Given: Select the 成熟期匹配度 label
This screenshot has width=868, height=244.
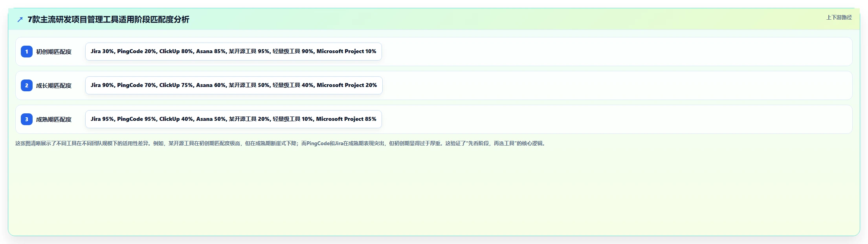Looking at the screenshot, I should tap(54, 119).
